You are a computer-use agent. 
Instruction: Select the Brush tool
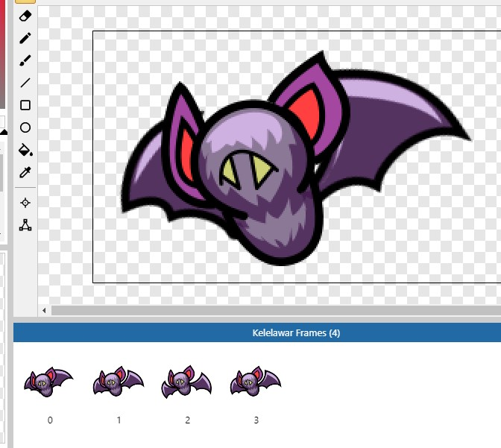click(25, 60)
